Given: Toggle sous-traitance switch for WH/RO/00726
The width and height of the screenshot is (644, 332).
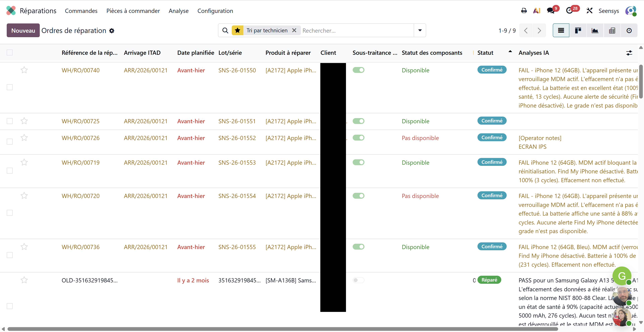Looking at the screenshot, I should pos(359,138).
